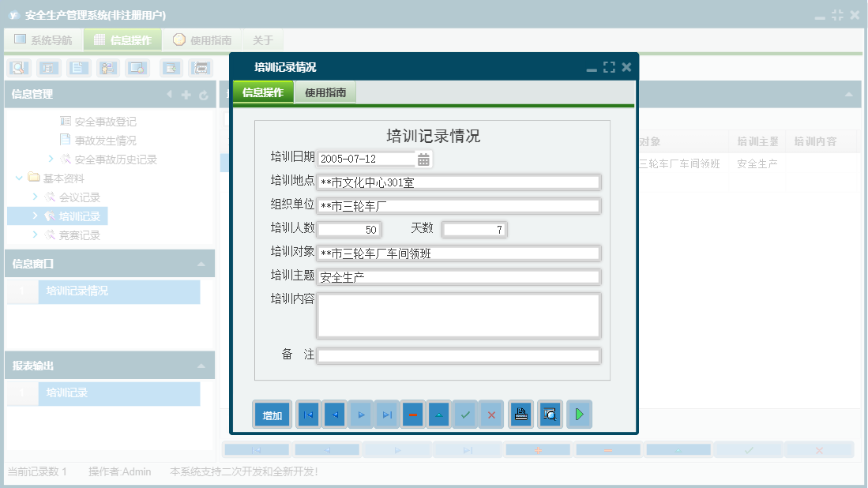Click the 增加 button
Screen dimensions: 868x488
pos(271,414)
